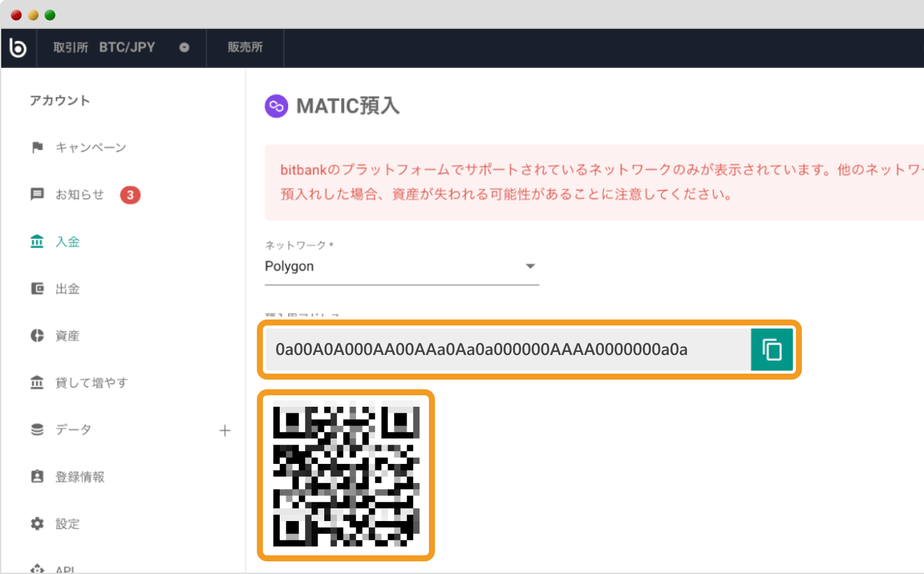Click the 貸して増やす institution icon
This screenshot has height=574, width=924.
[37, 382]
